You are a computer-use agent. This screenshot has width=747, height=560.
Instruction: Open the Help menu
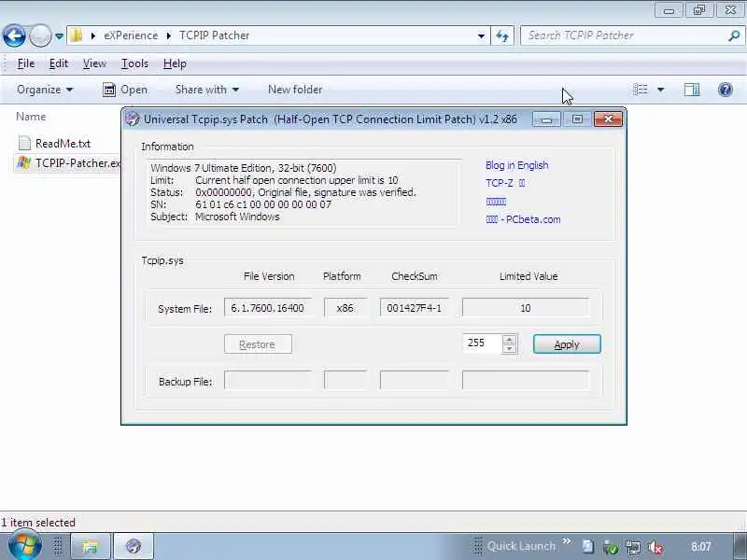(175, 63)
